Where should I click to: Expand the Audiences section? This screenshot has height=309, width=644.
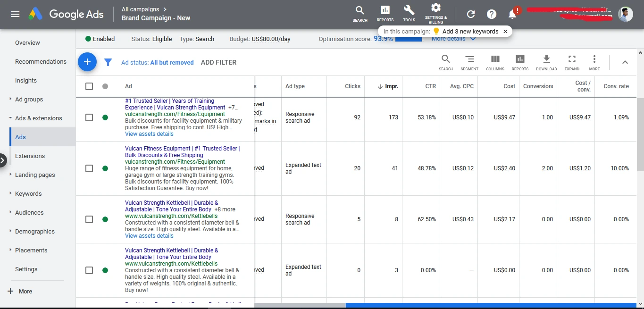pos(10,212)
